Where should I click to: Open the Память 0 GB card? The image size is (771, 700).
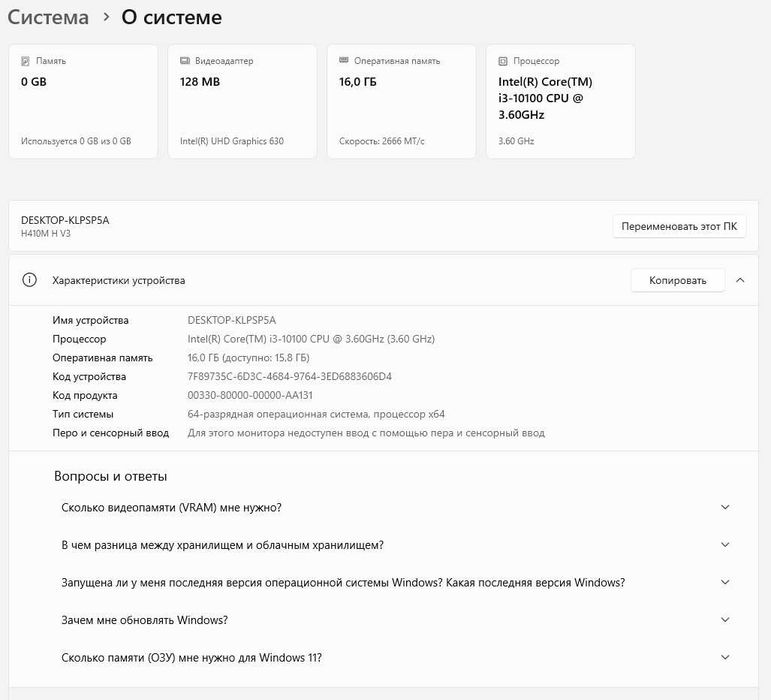click(83, 101)
